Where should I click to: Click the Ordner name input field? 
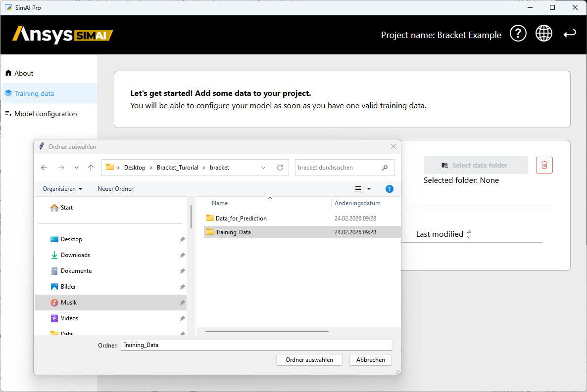[x=256, y=345]
